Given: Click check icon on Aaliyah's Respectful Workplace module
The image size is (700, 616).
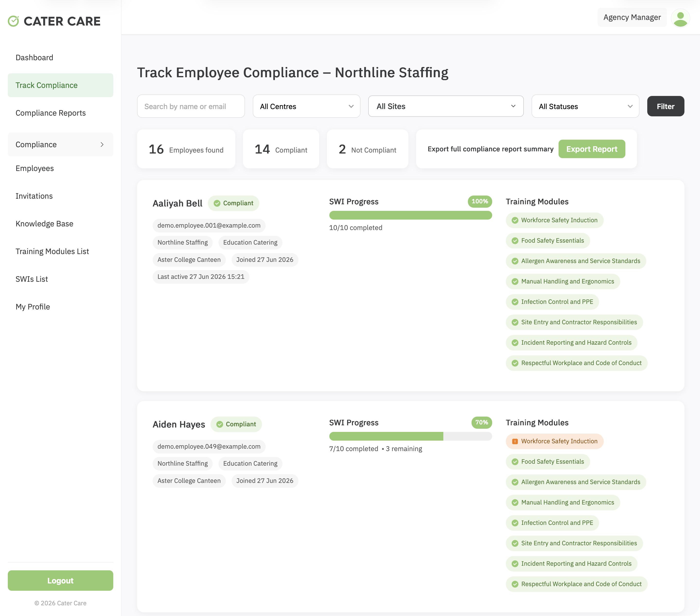Looking at the screenshot, I should point(515,363).
